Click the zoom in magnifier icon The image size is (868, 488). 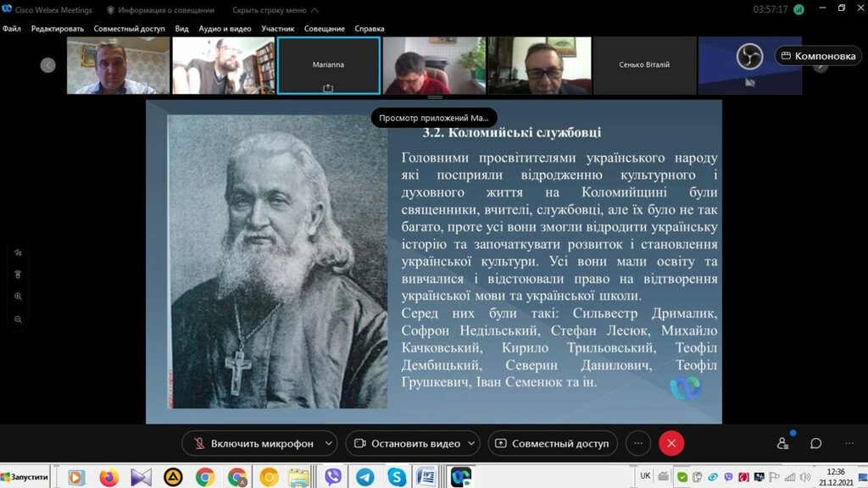click(18, 297)
